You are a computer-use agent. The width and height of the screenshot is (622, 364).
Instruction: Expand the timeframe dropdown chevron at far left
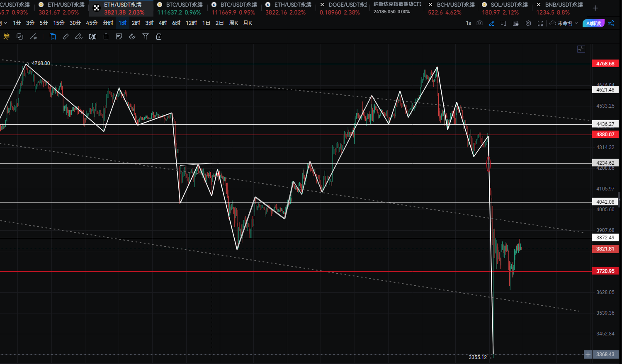click(5, 23)
